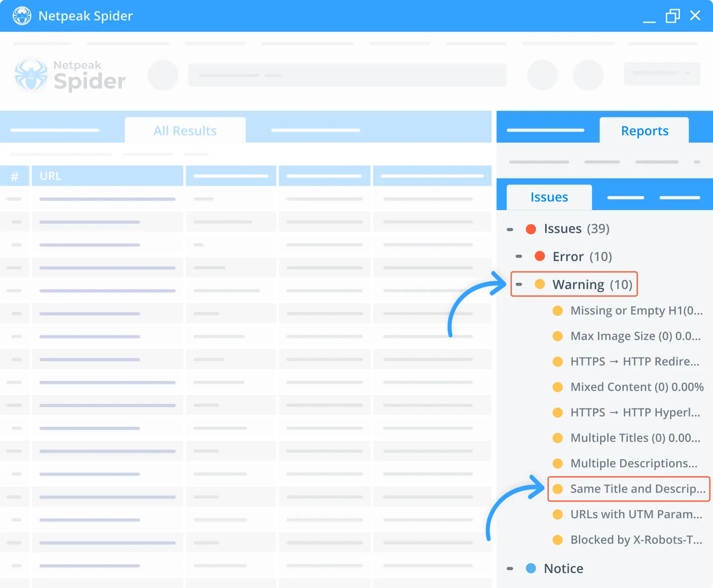Click the blue dot beside Notice

pyautogui.click(x=531, y=568)
